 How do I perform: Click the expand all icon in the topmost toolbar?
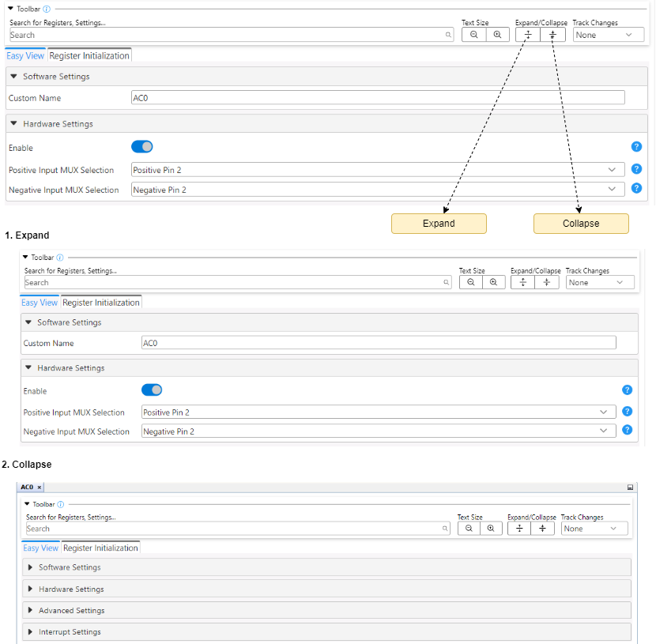click(x=528, y=35)
